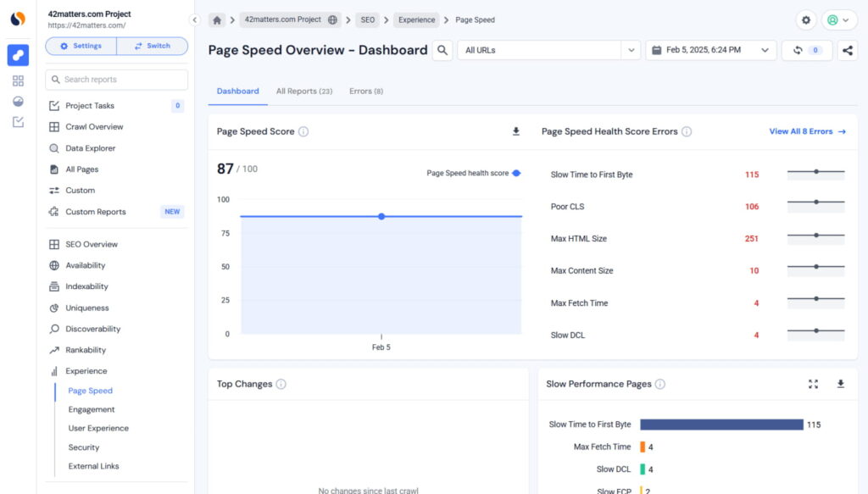Adjust the Slow Time to First Byte slider
This screenshot has height=494, width=868.
coord(815,171)
